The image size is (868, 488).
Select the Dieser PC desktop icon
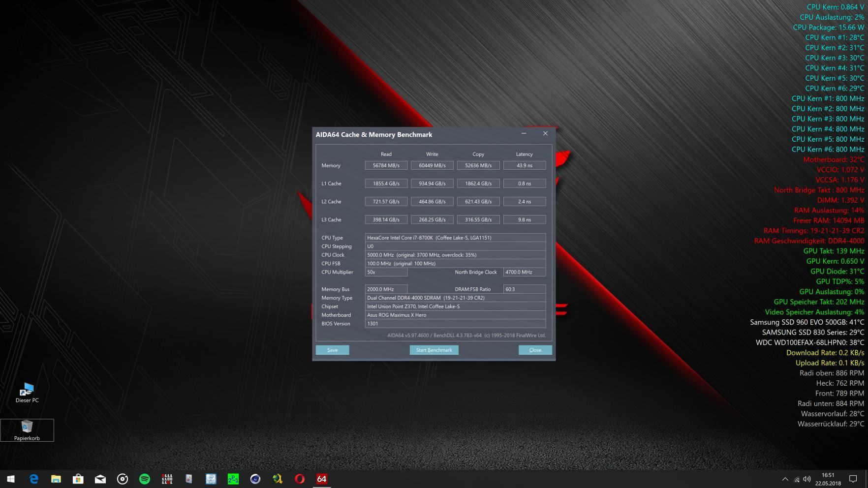[x=27, y=393]
